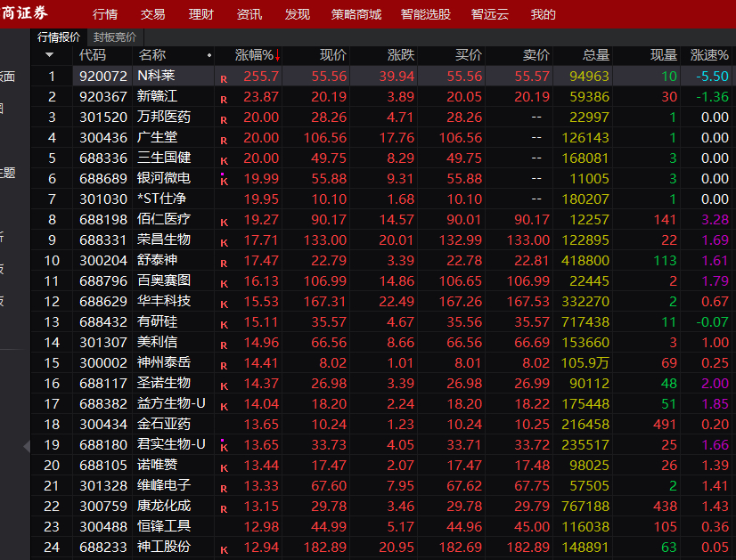The height and width of the screenshot is (560, 736).
Task: Click 总量 value 767188 for 康龙化成
Action: tap(585, 506)
